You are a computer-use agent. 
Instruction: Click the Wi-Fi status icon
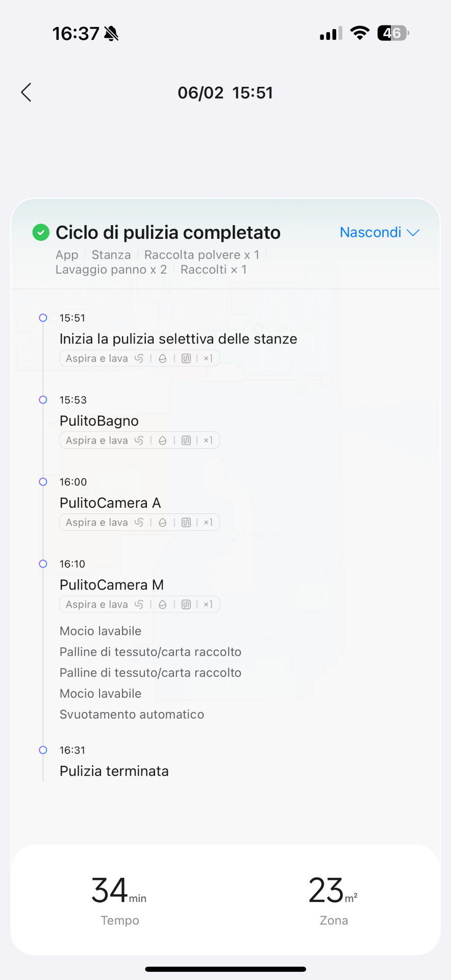[360, 33]
